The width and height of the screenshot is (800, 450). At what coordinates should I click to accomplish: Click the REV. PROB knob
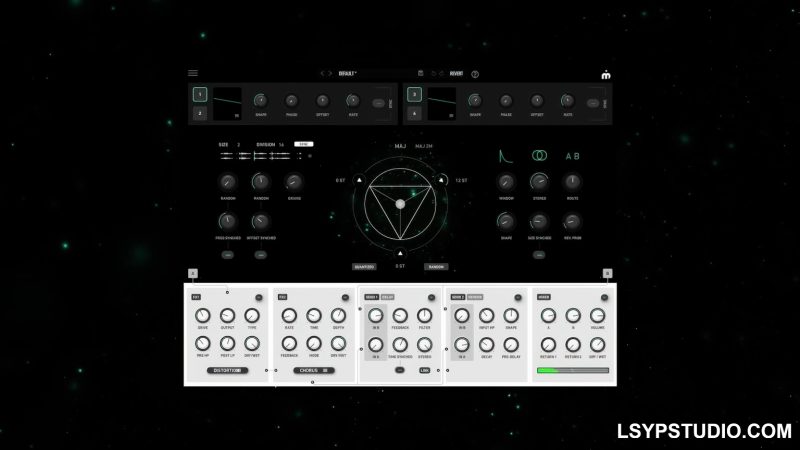572,222
